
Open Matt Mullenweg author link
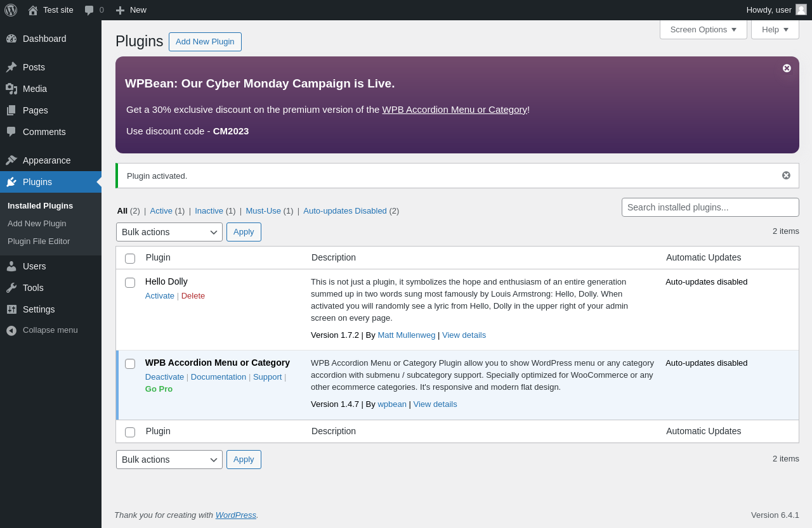click(407, 335)
